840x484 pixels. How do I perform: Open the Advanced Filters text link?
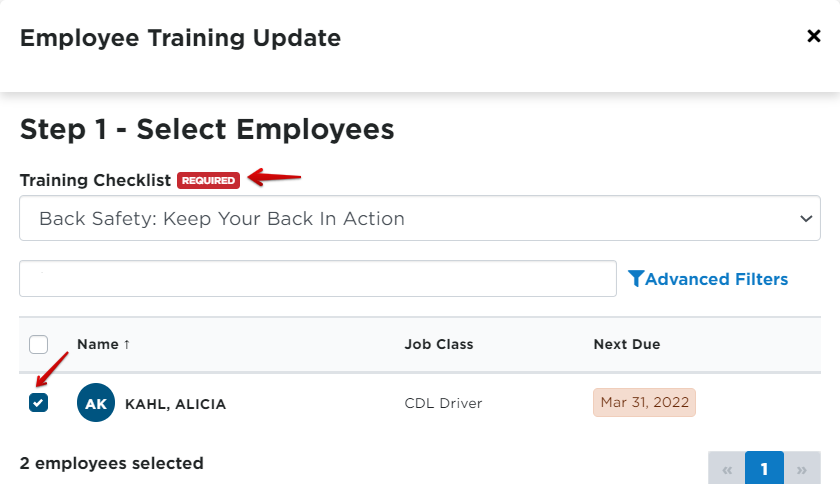click(717, 279)
